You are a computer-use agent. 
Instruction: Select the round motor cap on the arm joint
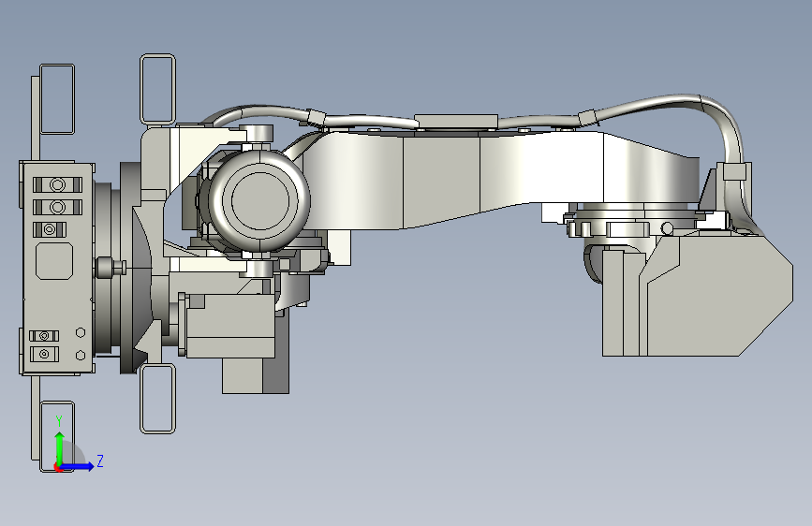tap(258, 201)
